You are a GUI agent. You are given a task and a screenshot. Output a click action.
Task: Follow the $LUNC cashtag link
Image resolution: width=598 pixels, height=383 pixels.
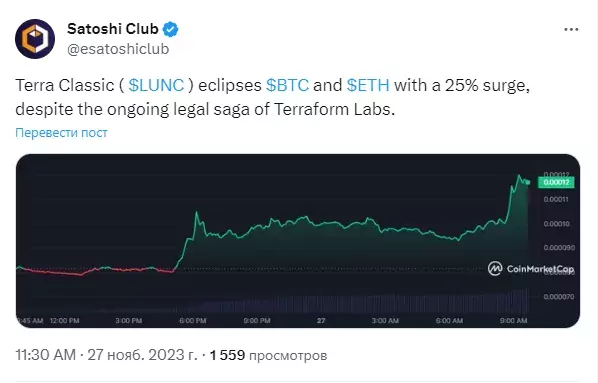tap(156, 85)
